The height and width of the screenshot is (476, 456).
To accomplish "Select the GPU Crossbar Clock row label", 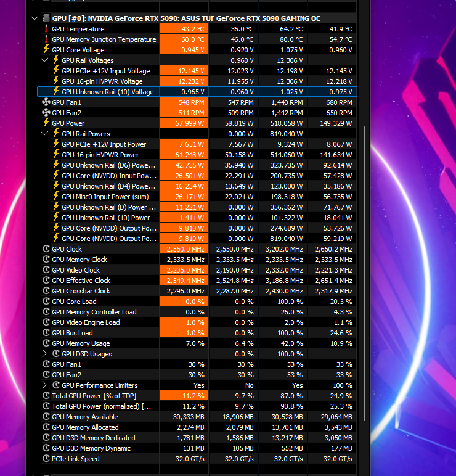I will 81,291.
